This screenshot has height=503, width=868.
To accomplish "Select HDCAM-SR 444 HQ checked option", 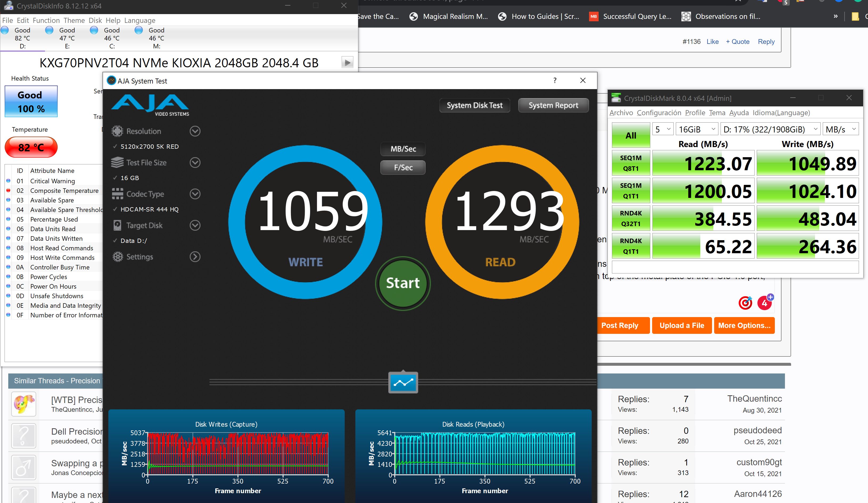I will pyautogui.click(x=146, y=209).
